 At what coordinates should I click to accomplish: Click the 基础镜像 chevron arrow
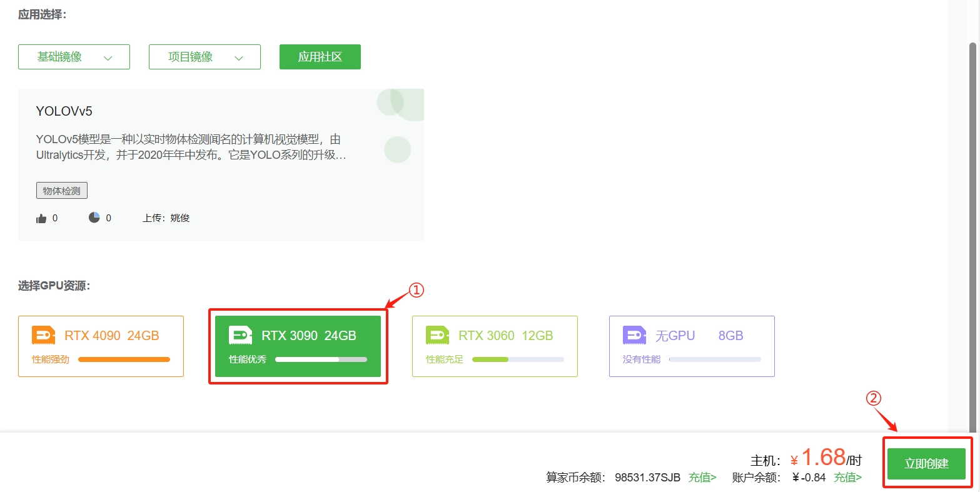108,58
